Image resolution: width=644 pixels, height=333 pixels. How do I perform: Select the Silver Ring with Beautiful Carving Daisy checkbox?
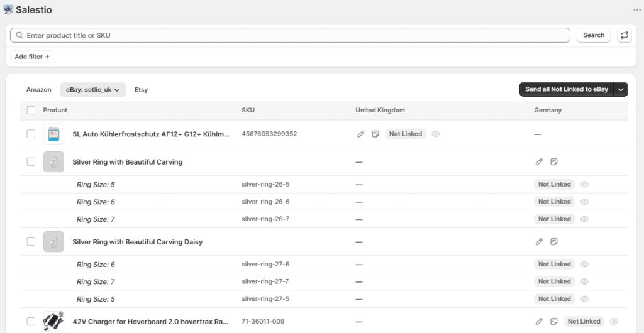point(31,242)
